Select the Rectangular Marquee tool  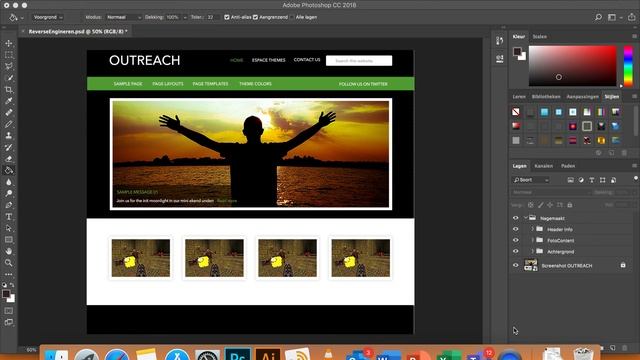[9, 55]
